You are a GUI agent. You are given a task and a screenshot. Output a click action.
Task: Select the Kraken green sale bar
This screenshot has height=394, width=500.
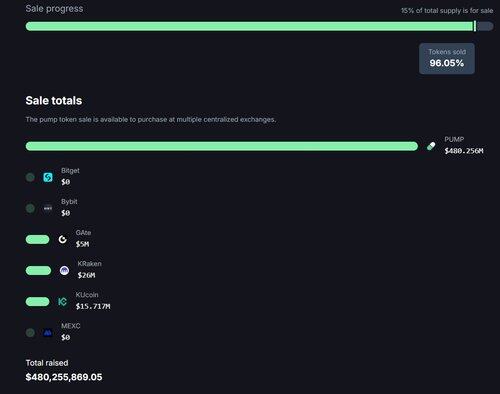pos(38,270)
